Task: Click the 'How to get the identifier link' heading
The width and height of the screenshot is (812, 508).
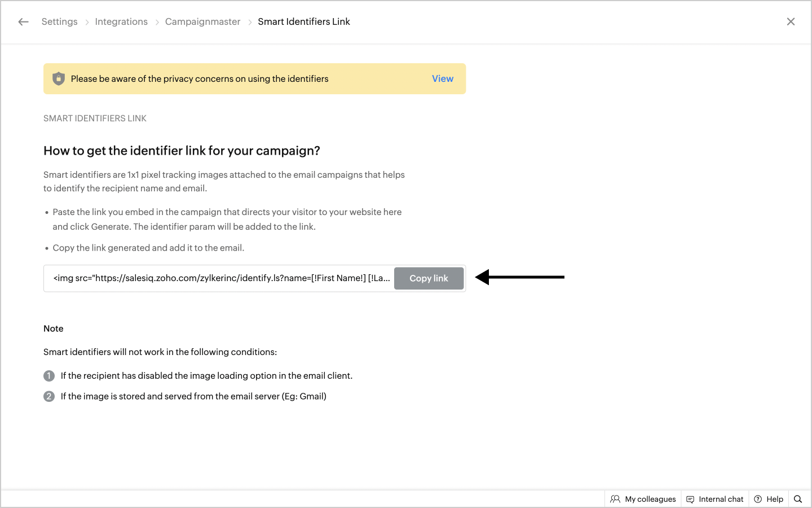Action: (x=182, y=151)
